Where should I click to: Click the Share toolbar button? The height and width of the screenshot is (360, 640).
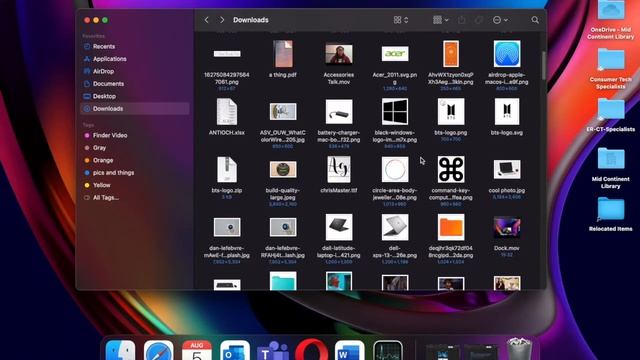click(x=462, y=20)
